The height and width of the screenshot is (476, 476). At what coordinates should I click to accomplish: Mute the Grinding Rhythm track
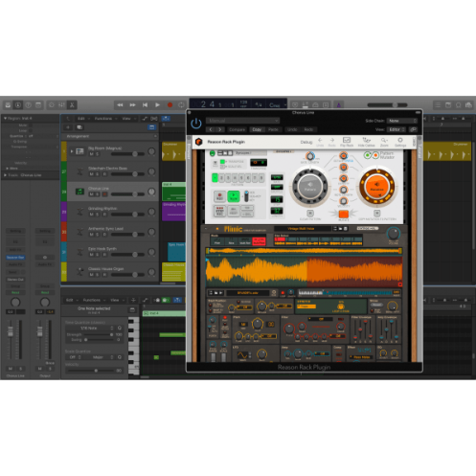[92, 215]
